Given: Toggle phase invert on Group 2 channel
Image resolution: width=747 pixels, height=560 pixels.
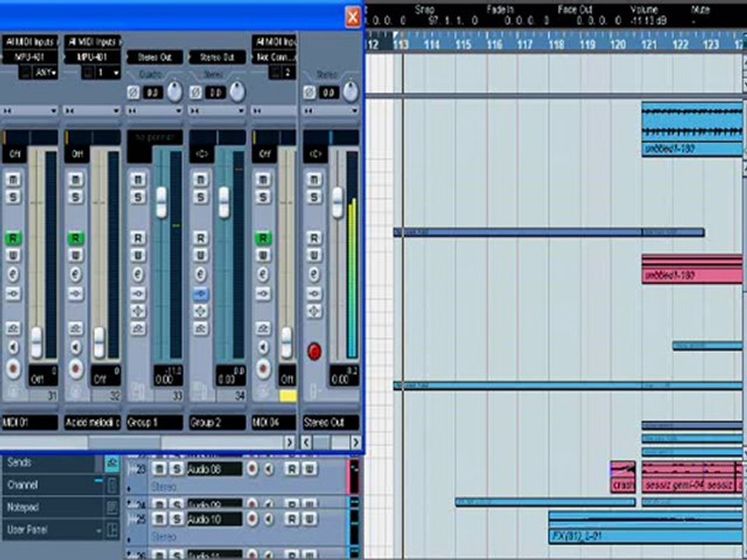Looking at the screenshot, I should (x=196, y=93).
